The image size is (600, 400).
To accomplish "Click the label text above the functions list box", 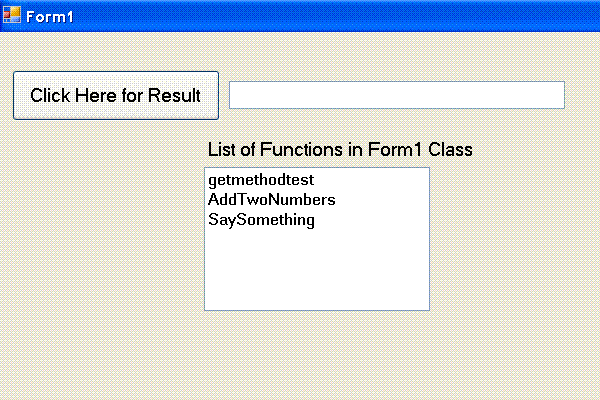I will point(340,149).
